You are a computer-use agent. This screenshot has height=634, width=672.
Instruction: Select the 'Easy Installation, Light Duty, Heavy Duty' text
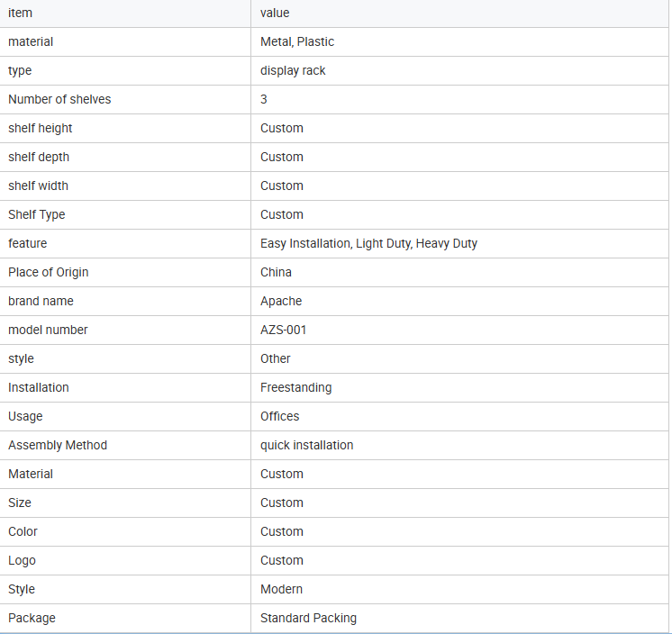368,243
